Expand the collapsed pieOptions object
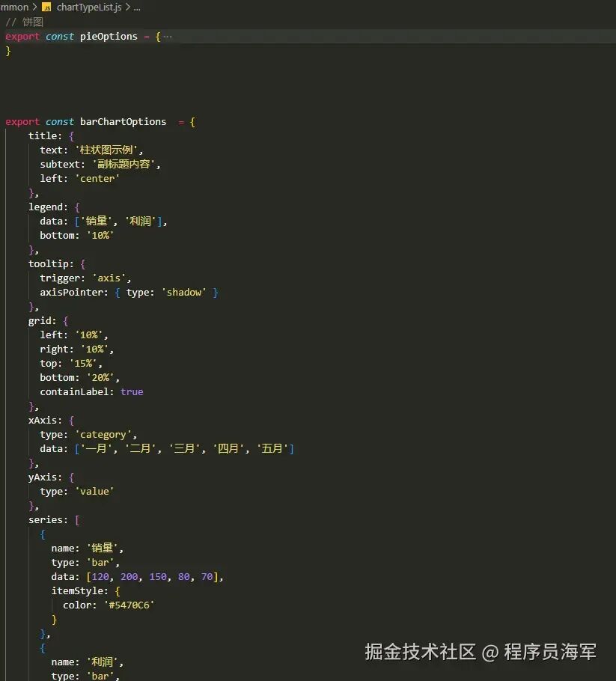616x681 pixels. coord(166,35)
